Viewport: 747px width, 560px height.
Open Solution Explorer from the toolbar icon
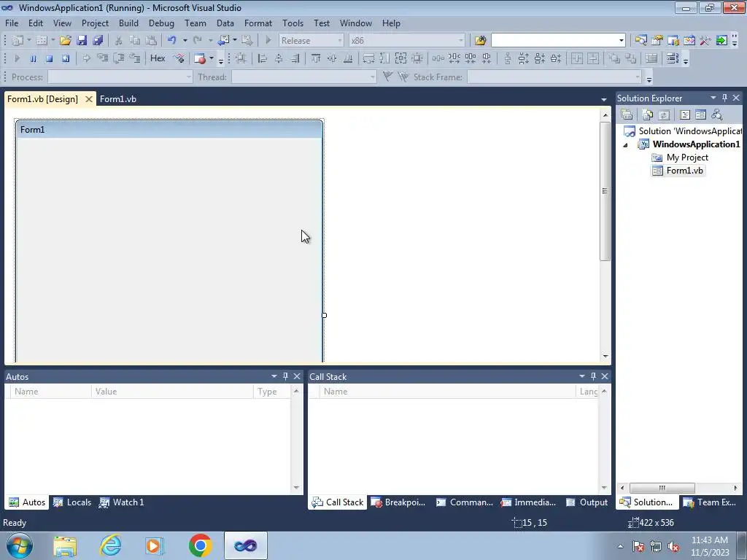[640, 41]
